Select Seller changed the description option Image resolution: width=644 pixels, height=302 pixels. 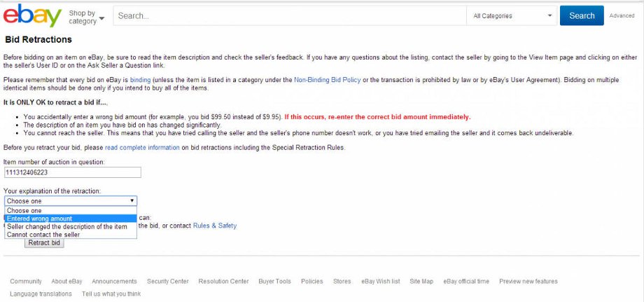(x=71, y=226)
